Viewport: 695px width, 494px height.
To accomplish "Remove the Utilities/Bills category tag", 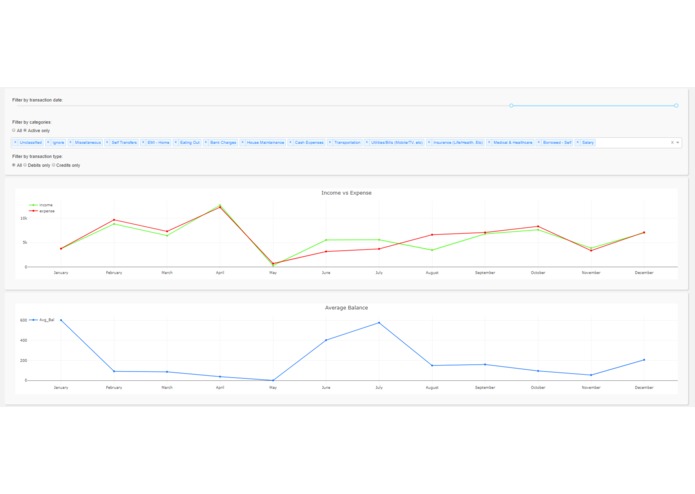I will click(x=367, y=143).
